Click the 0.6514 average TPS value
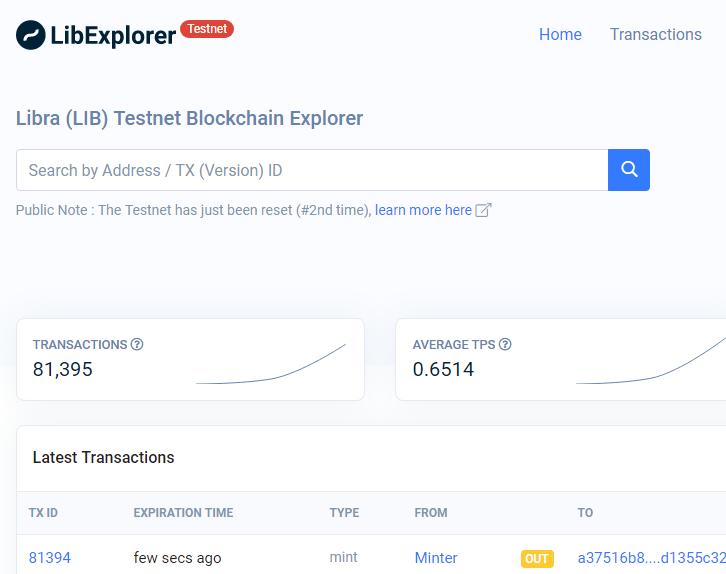This screenshot has height=574, width=726. 443,369
